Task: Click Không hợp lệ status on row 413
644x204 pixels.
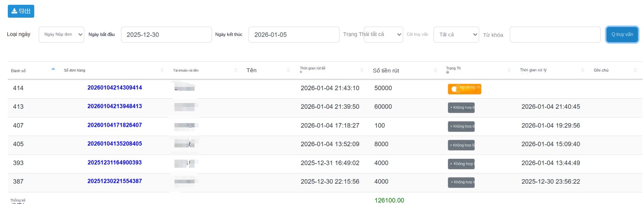Action: pos(461,107)
